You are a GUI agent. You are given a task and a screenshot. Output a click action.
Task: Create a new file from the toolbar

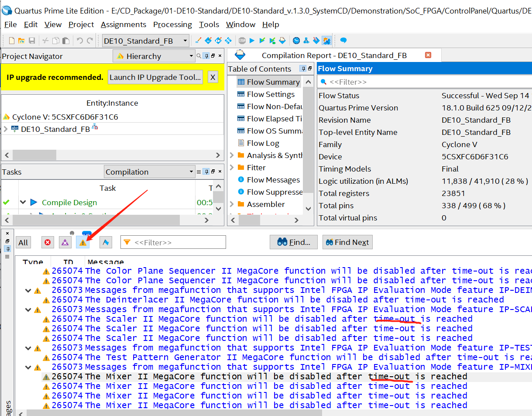[x=12, y=41]
